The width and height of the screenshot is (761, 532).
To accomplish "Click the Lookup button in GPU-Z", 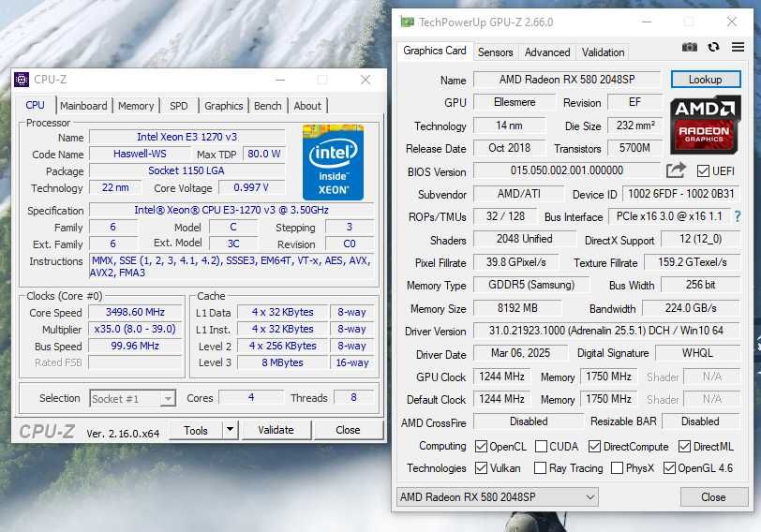I will coord(706,80).
